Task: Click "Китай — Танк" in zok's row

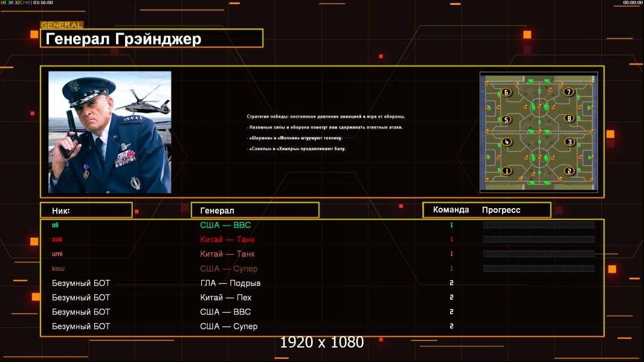Action: click(x=227, y=240)
